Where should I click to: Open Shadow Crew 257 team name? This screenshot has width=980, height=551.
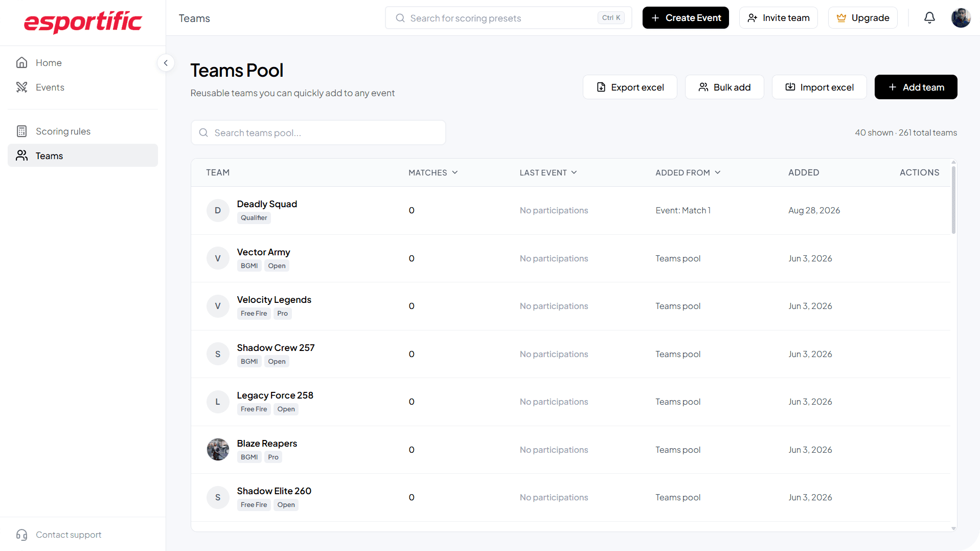click(276, 348)
